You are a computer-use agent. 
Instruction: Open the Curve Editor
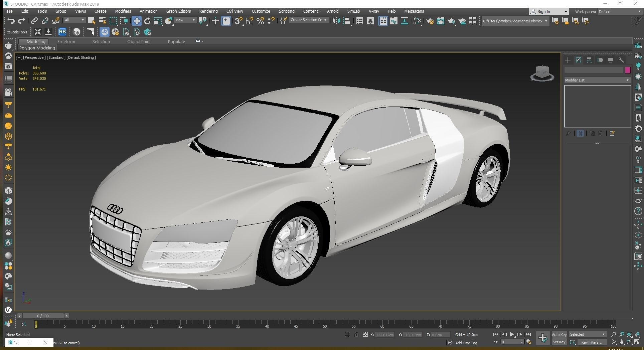tap(394, 21)
